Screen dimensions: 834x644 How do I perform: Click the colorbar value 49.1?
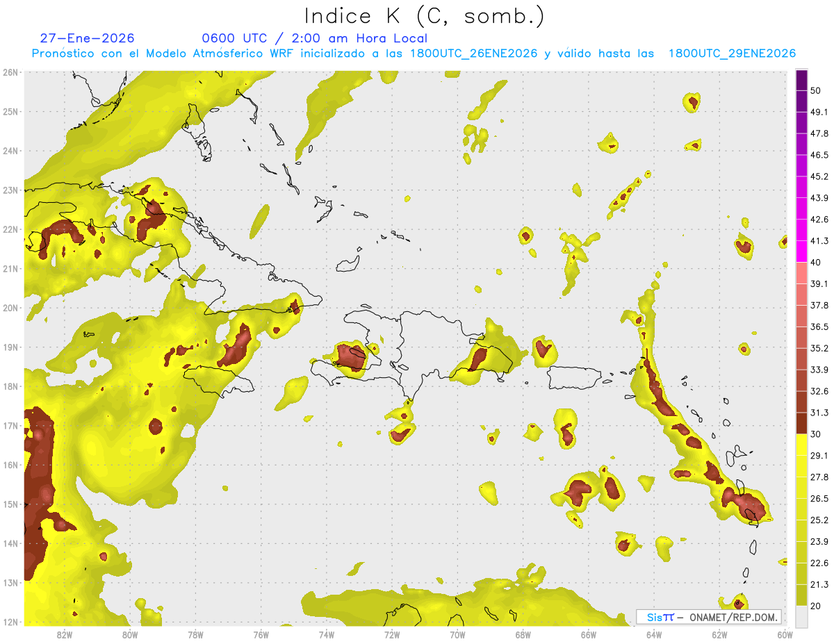(819, 112)
